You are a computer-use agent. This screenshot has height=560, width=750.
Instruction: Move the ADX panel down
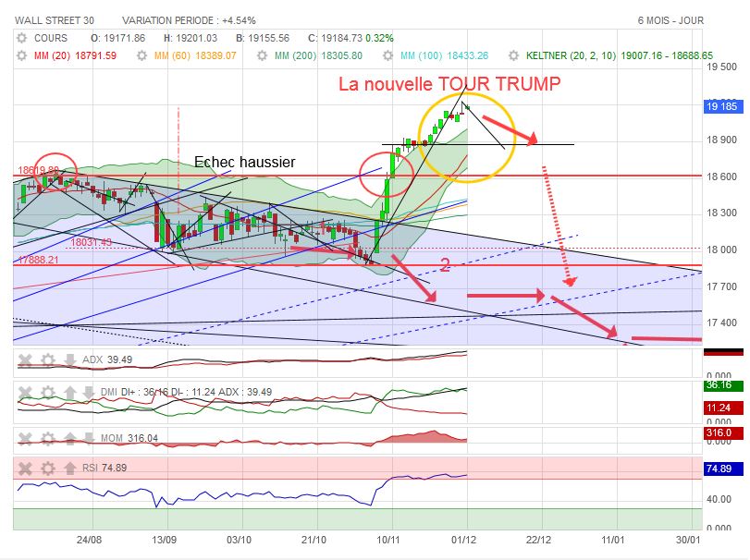click(x=70, y=359)
